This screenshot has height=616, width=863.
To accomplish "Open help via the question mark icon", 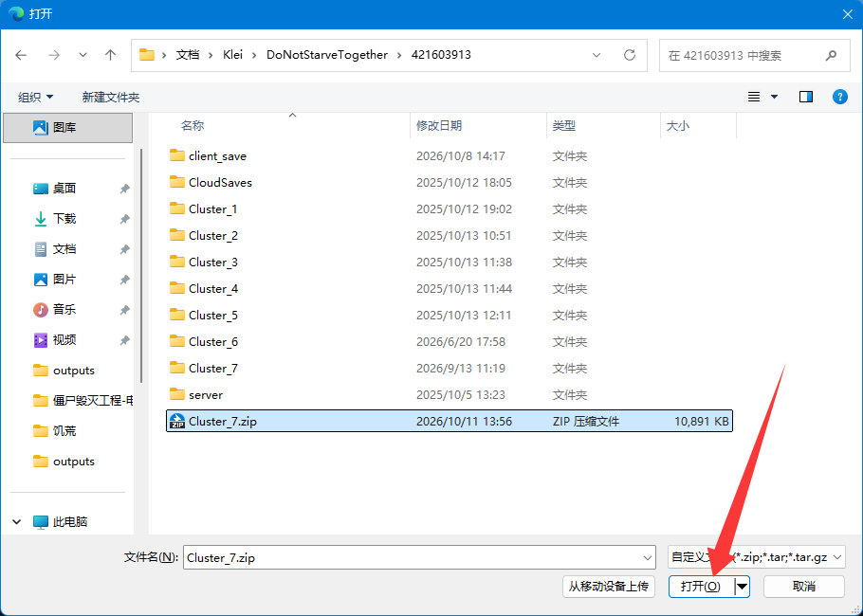I will click(840, 97).
